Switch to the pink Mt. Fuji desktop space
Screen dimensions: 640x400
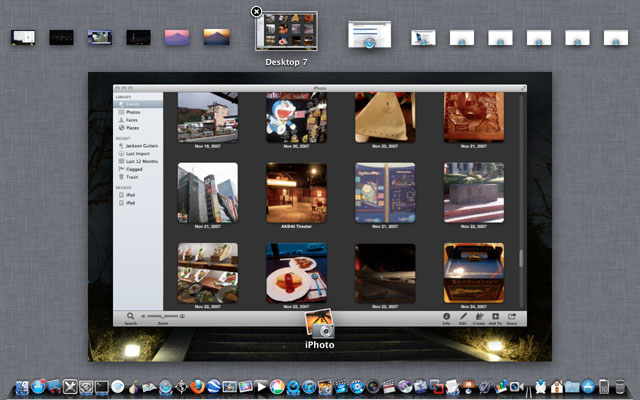click(x=177, y=38)
